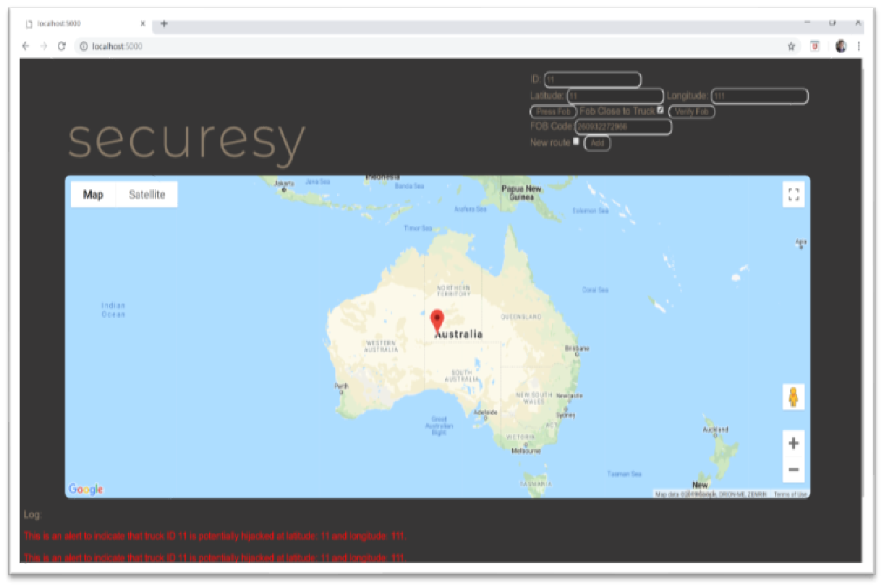Click the securesy logo heading
This screenshot has height=588, width=882.
click(x=186, y=142)
